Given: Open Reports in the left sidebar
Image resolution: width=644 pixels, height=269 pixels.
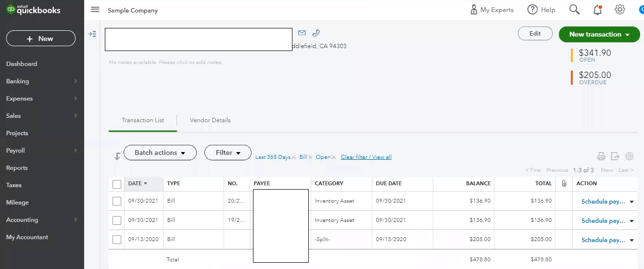Looking at the screenshot, I should [x=17, y=168].
